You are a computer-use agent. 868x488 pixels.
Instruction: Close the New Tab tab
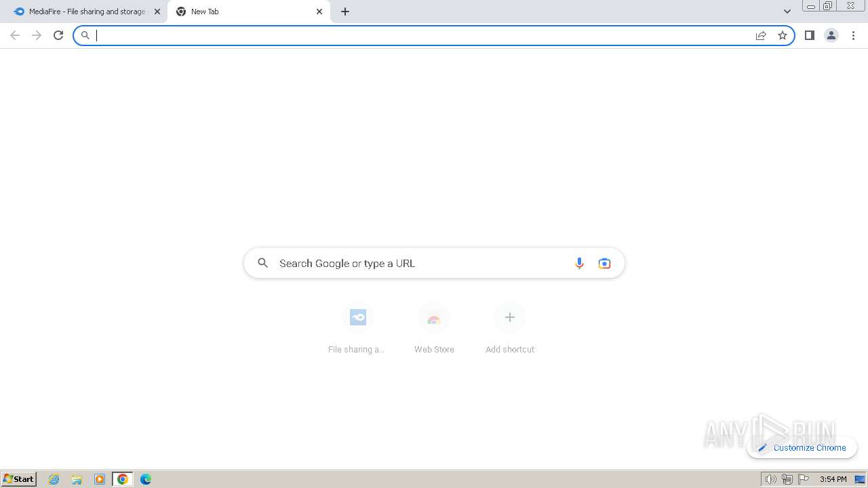pos(319,12)
